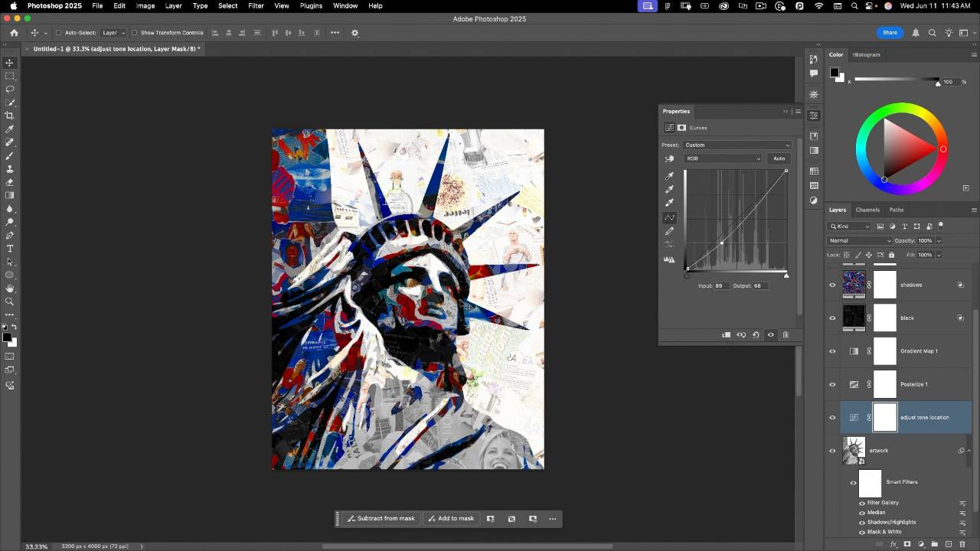Click the on-image adjustment hand tool in Curves
980x551 pixels.
click(669, 158)
